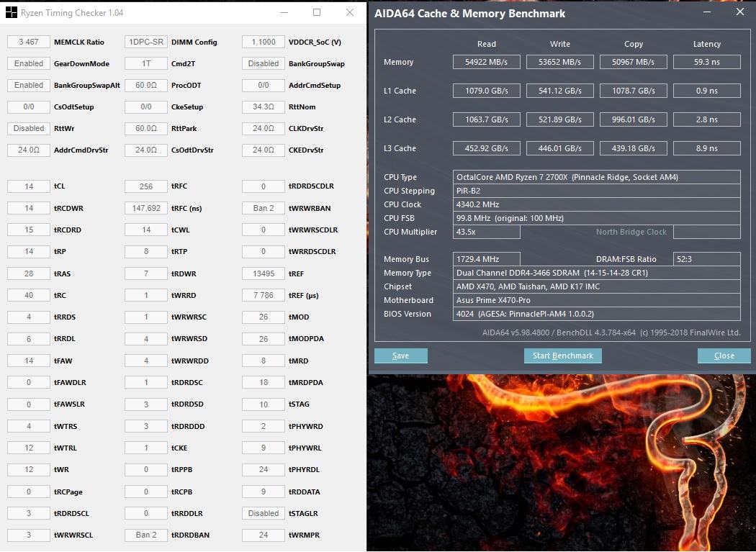Click the tRFC value 256
Image resolution: width=756 pixels, height=552 pixels.
pos(145,186)
